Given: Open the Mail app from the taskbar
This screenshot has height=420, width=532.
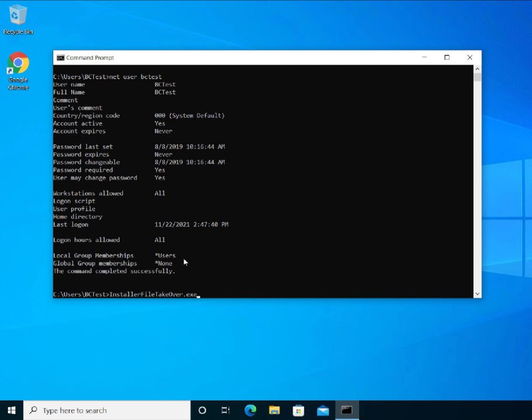Looking at the screenshot, I should [322, 411].
